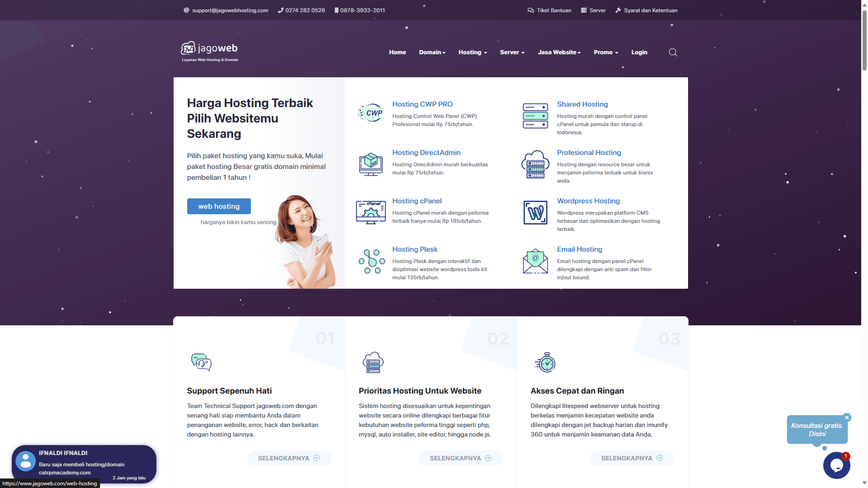Click the Email Hosting envelope icon
Screen dimensions: 868x488
(x=535, y=261)
